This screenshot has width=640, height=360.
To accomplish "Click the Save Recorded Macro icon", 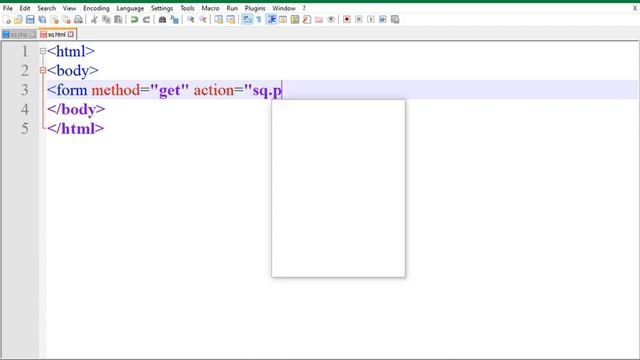I will pyautogui.click(x=395, y=20).
